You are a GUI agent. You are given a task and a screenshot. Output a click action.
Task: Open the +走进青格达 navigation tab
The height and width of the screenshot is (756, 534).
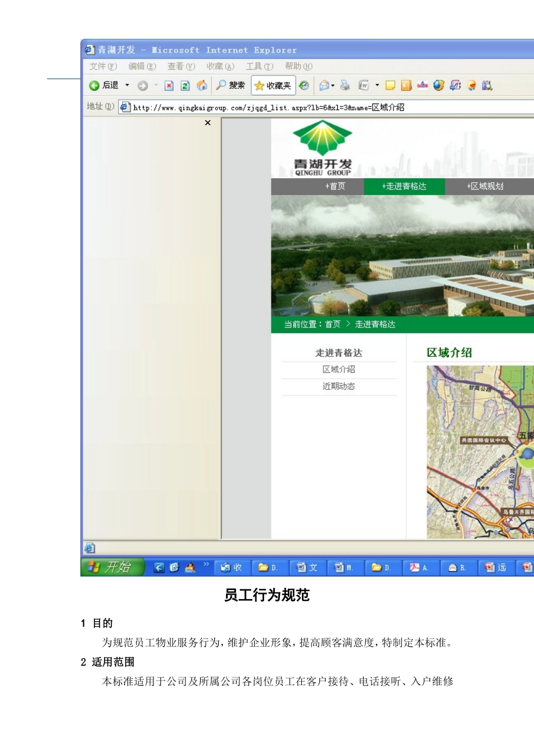click(404, 187)
